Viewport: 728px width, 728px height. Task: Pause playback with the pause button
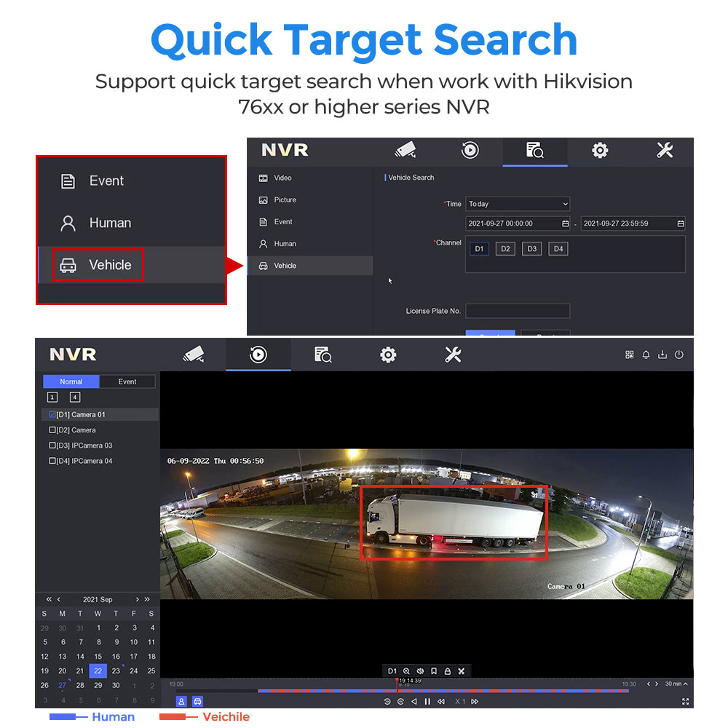tap(427, 701)
